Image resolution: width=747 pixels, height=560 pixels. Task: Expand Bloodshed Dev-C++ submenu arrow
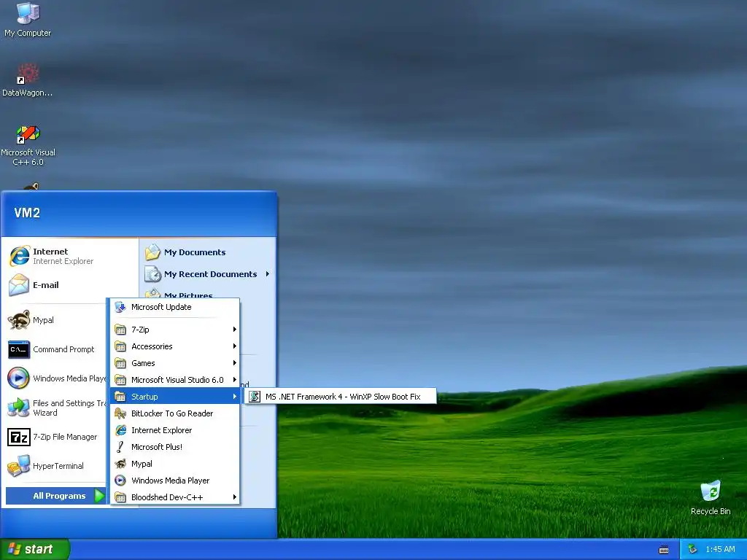tap(234, 497)
